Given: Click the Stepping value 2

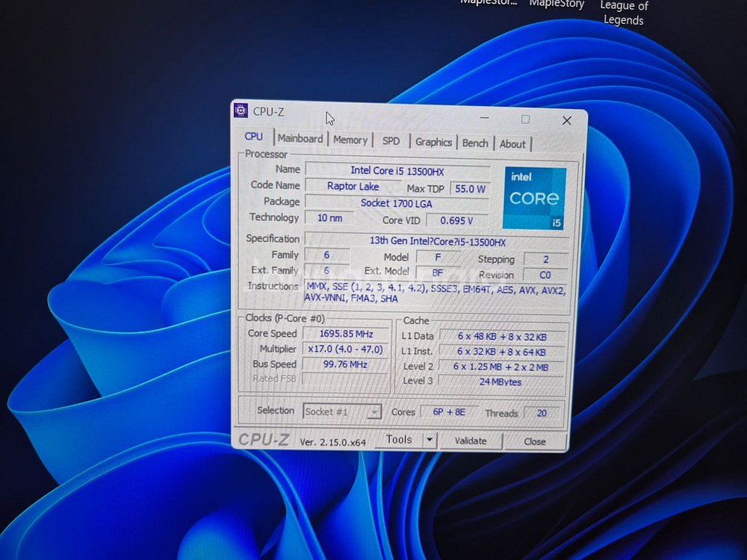Looking at the screenshot, I should click(x=546, y=260).
